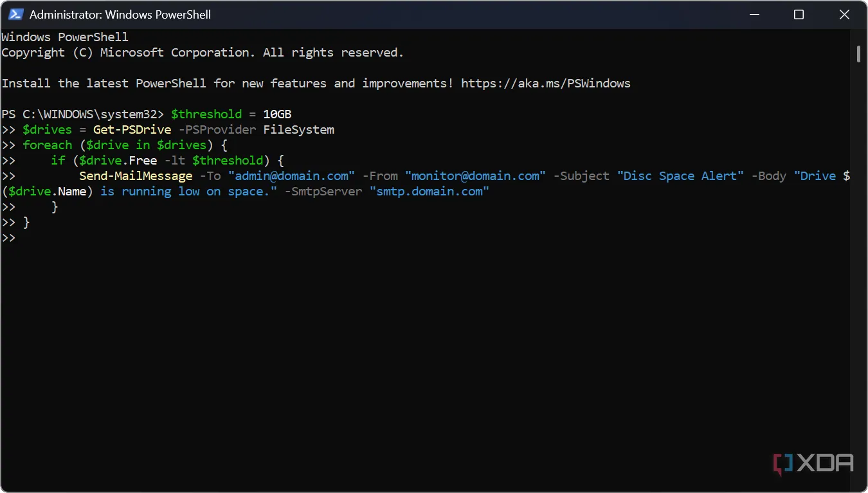Click the "Administrator: Windows PowerShell" title text
Screen dimensions: 868x493
(120, 14)
